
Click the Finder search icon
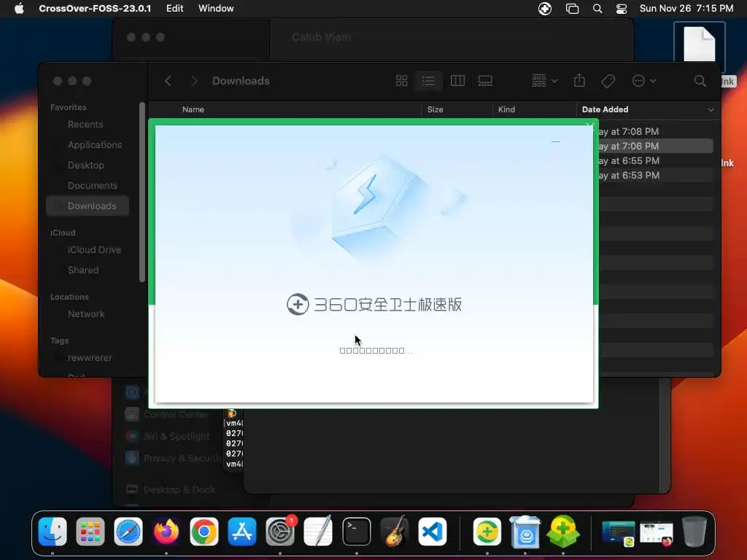point(700,81)
